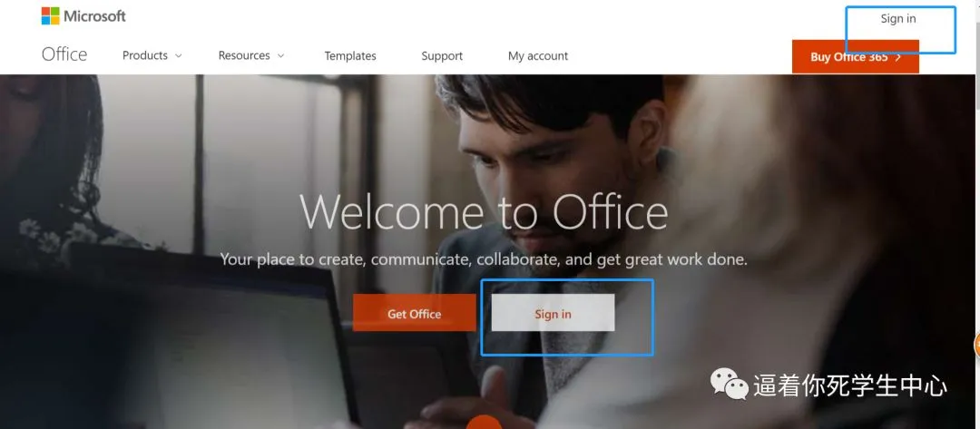
Task: Click the Buy Office 365 button
Action: tap(855, 57)
